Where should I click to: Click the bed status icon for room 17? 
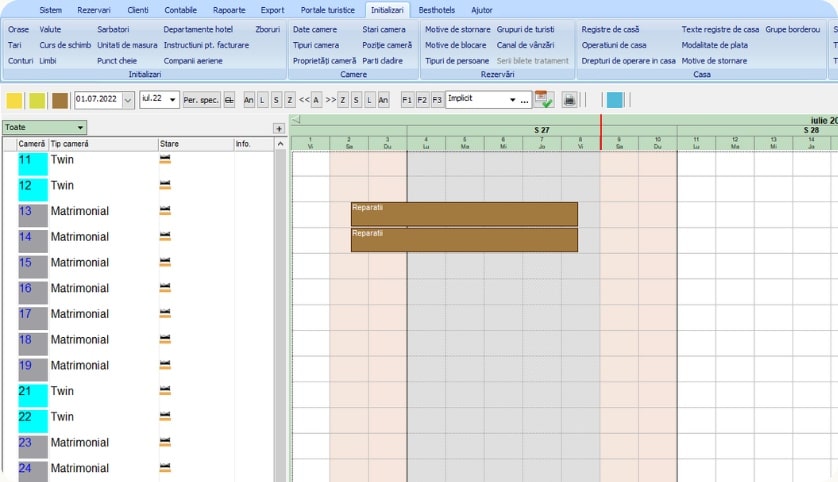tap(165, 314)
